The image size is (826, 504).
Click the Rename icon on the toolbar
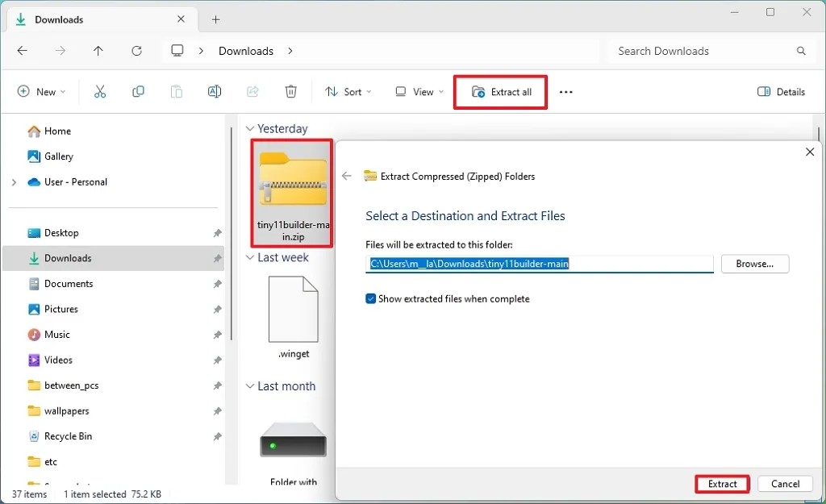(x=215, y=91)
